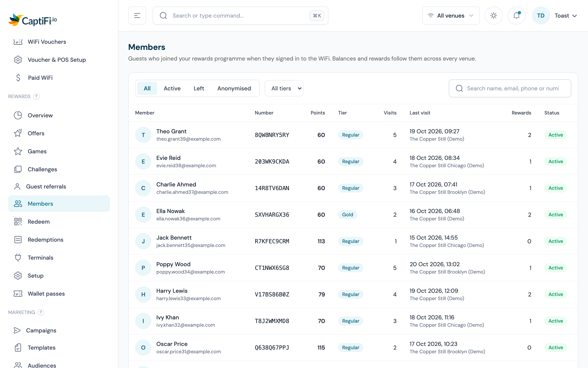Collapse the sidebar with the menu icon
The image size is (588, 368).
[x=137, y=16]
